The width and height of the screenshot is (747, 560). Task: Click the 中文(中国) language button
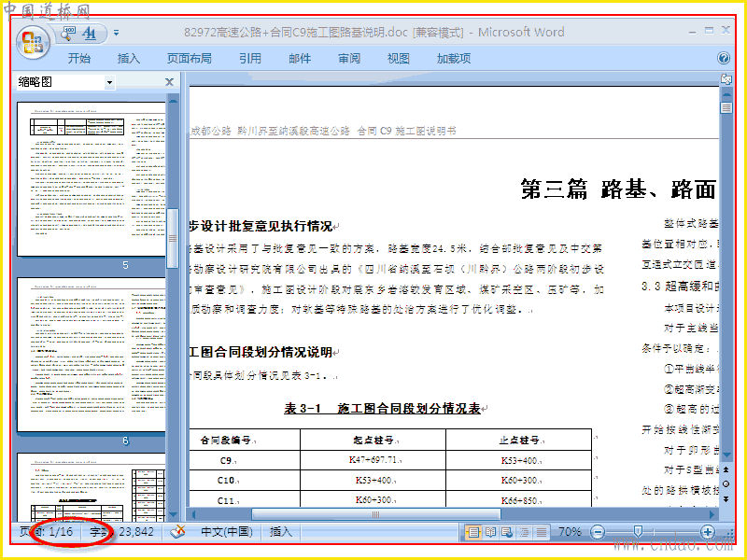click(x=227, y=531)
